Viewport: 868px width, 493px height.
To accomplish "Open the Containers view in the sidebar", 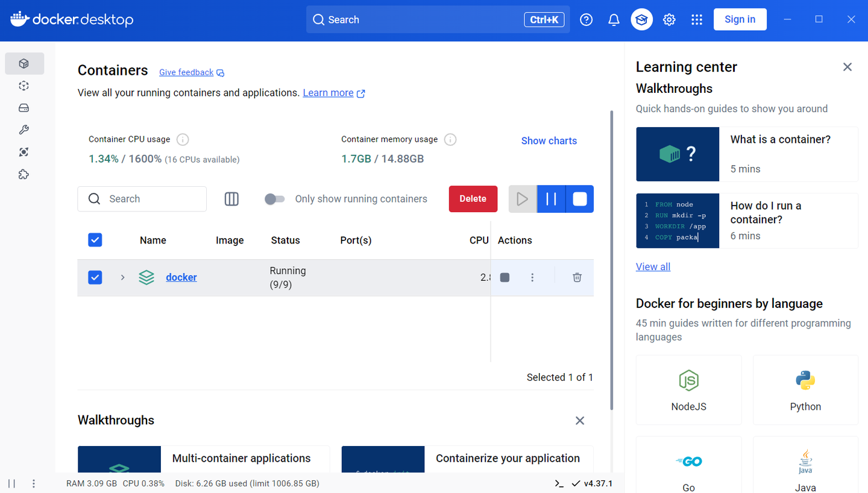I will pyautogui.click(x=24, y=63).
